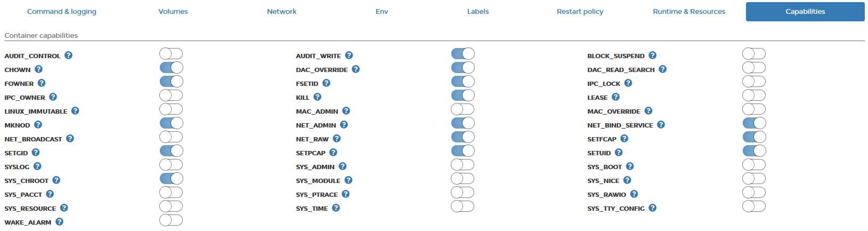Screen dimensions: 868x231
Task: Click the help icon beside SYS_TTY_CONFIG
Action: (x=653, y=208)
